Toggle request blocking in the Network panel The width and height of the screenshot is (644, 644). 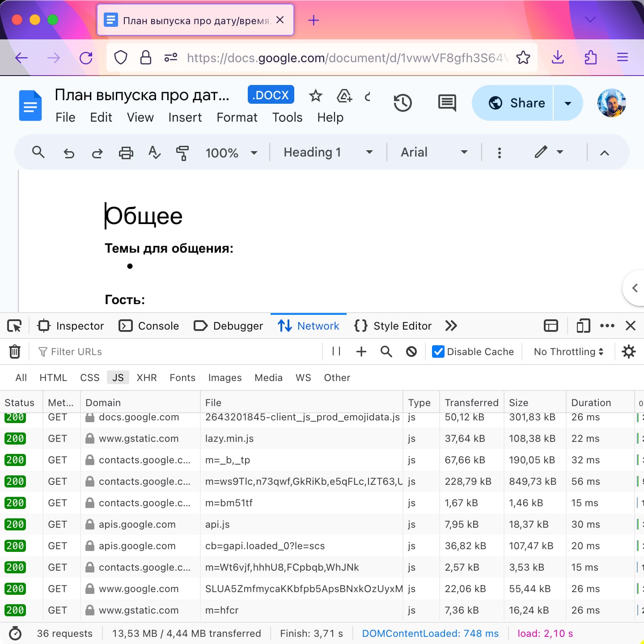(x=411, y=352)
